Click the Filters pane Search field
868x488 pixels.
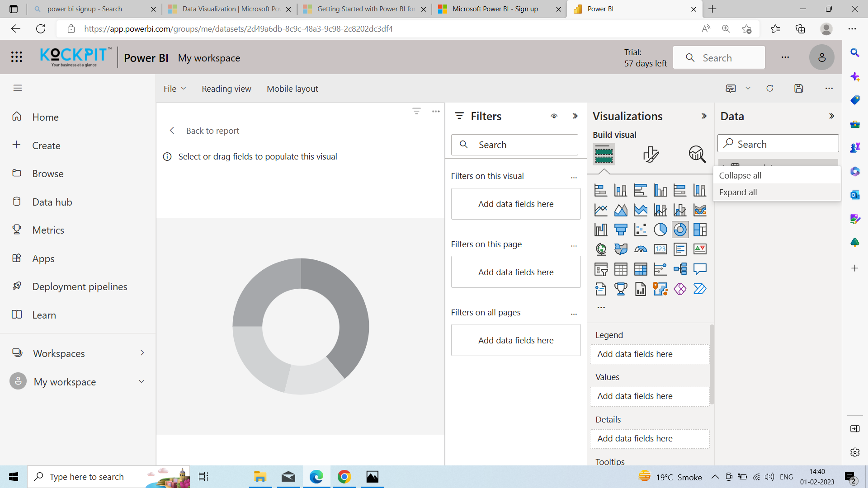(x=514, y=145)
